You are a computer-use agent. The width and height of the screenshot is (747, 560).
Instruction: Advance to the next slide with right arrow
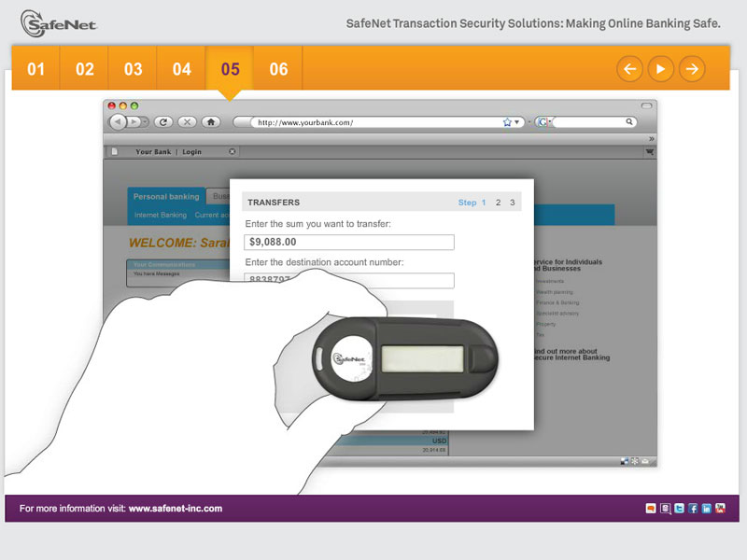coord(692,69)
